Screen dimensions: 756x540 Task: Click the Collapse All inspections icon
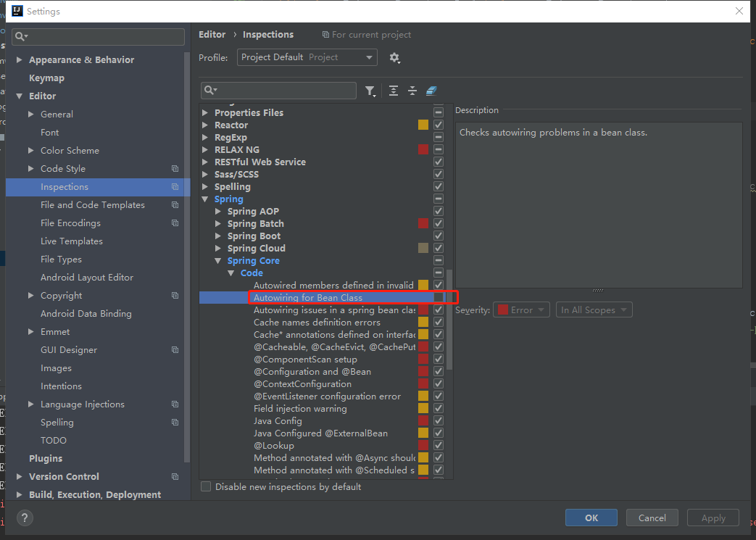tap(412, 91)
